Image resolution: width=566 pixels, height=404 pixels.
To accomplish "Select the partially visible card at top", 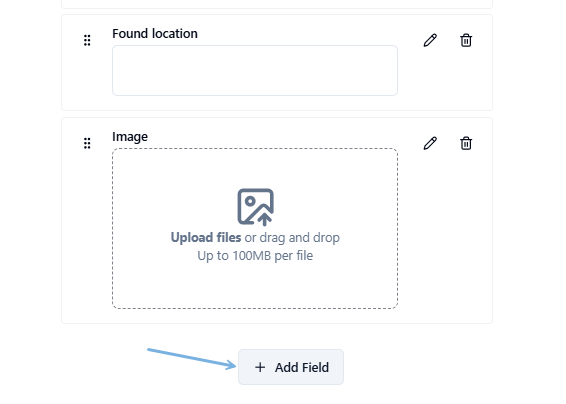I will coord(277,4).
